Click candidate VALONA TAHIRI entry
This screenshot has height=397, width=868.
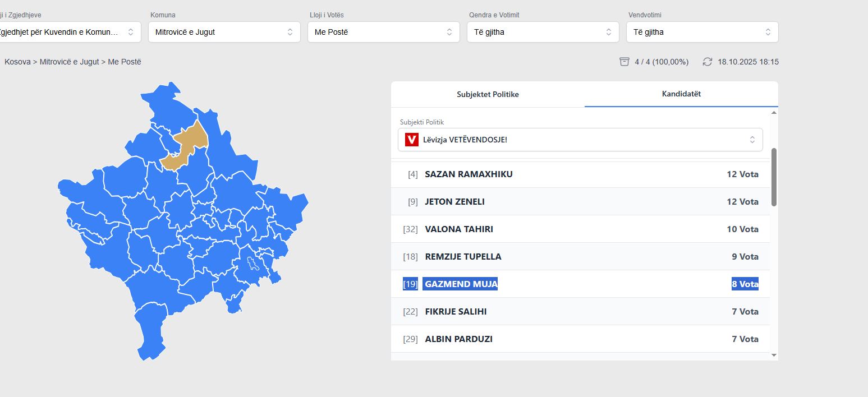(x=580, y=229)
